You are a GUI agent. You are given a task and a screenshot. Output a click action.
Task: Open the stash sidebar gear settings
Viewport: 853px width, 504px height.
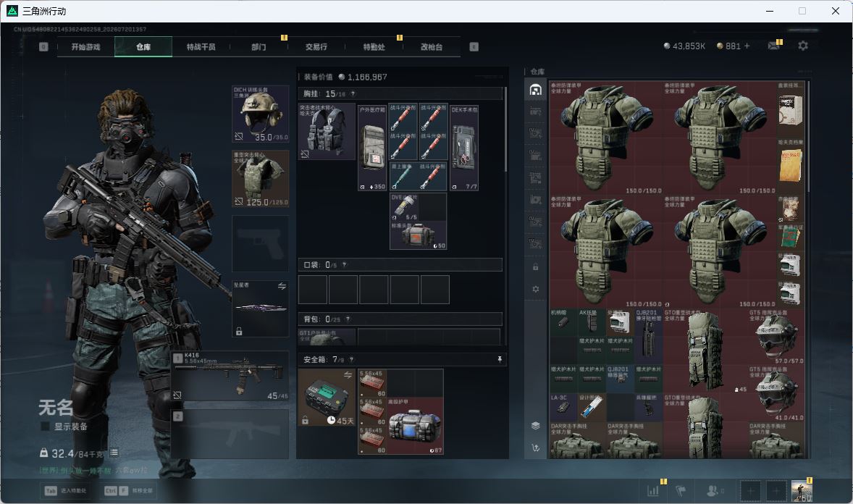(535, 289)
